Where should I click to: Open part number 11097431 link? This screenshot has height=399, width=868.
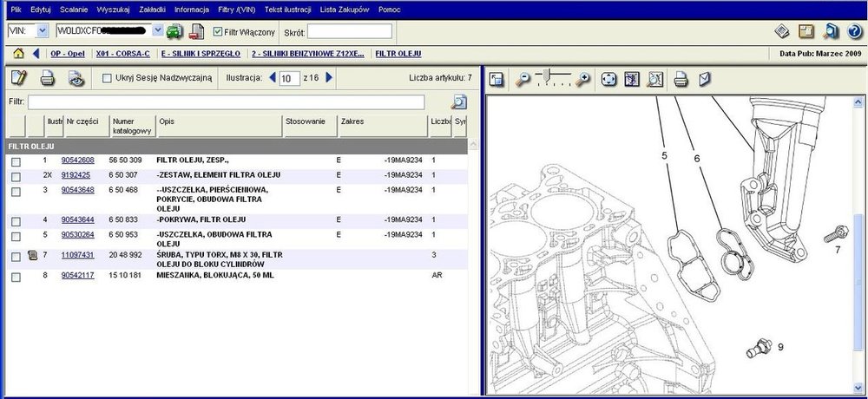[77, 255]
